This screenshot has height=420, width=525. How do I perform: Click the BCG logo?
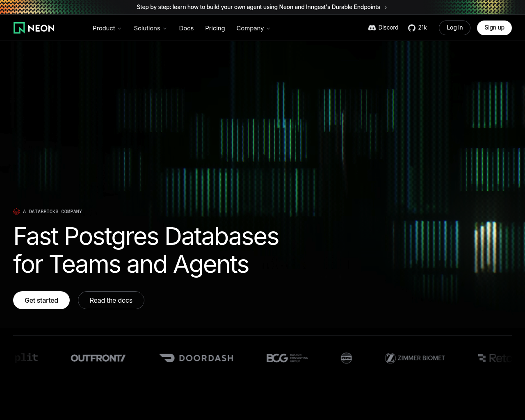(x=287, y=358)
